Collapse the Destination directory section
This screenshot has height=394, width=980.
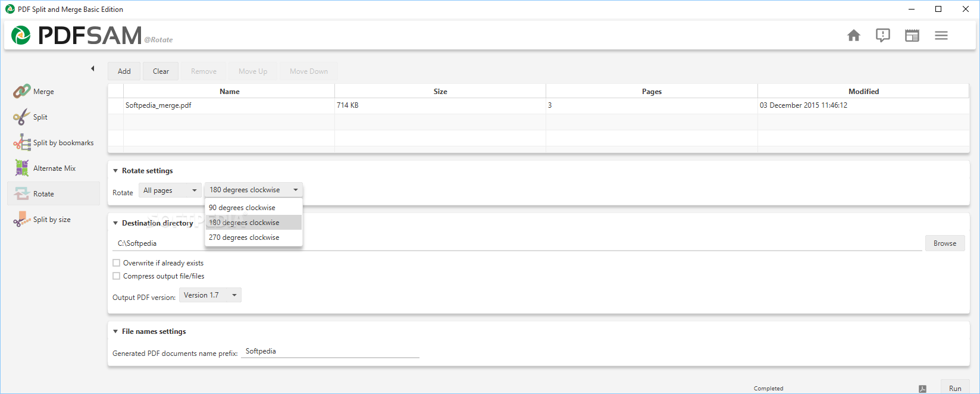click(x=115, y=223)
